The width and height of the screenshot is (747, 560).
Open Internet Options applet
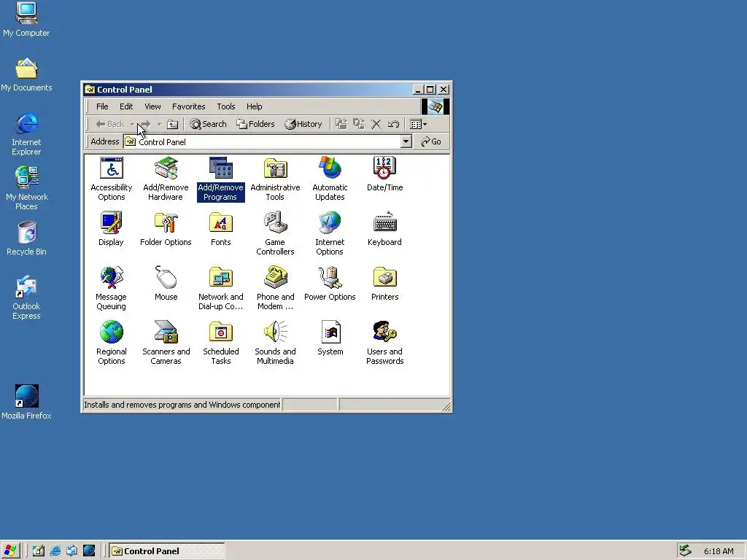click(330, 234)
